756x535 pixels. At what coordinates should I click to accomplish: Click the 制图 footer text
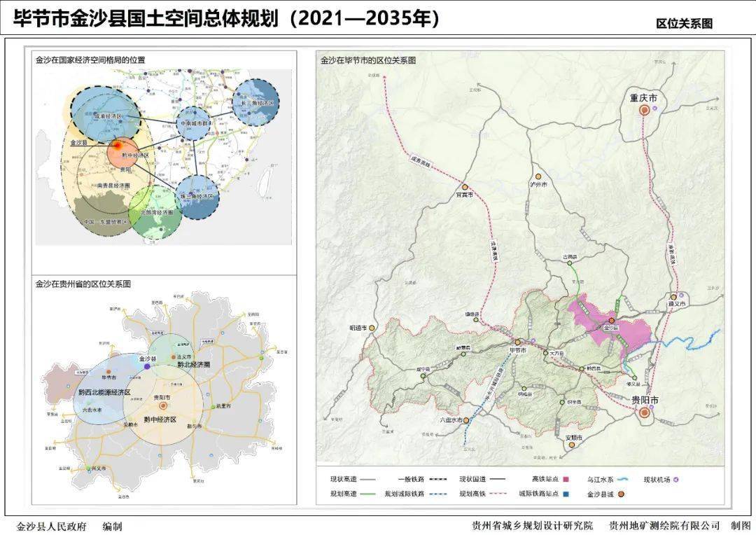point(741,526)
